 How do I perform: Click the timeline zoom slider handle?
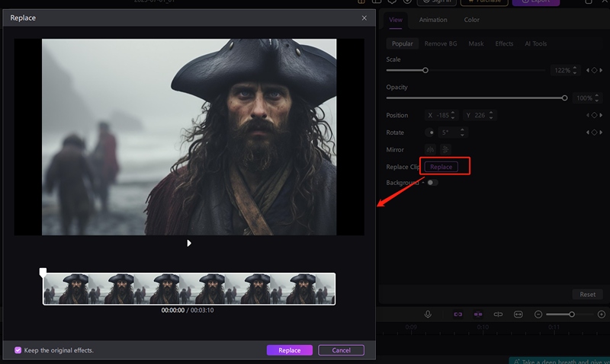click(571, 315)
